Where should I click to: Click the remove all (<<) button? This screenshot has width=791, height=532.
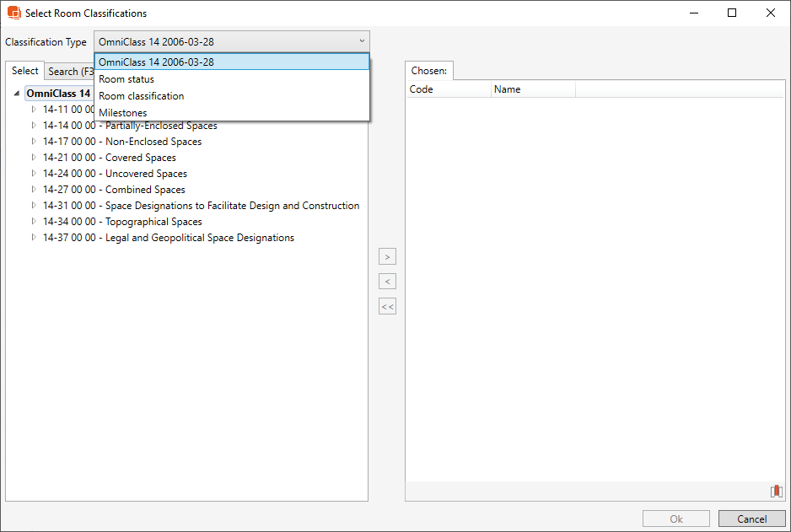(387, 307)
